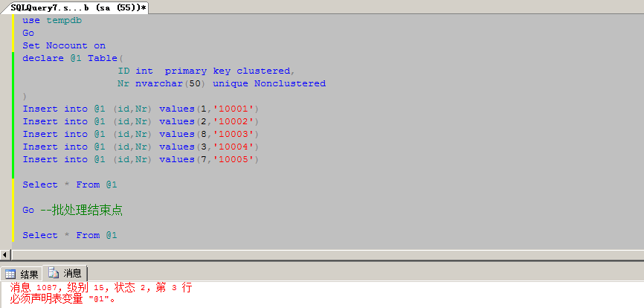The width and height of the screenshot is (644, 308).
Task: Click the 'Nr nvarchar(50) unique Nonclustered' line
Action: pos(221,83)
